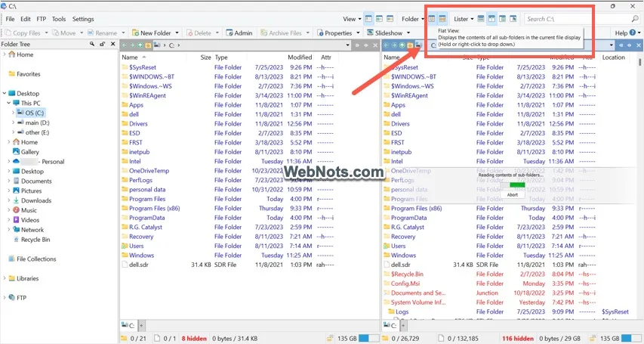The height and width of the screenshot is (344, 644).
Task: Abort reading contents of sub-folders
Action: (x=512, y=194)
